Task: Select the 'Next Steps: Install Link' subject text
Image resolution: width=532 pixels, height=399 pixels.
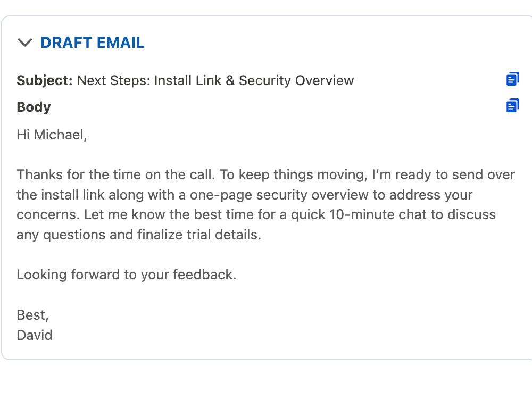Action: (x=149, y=81)
